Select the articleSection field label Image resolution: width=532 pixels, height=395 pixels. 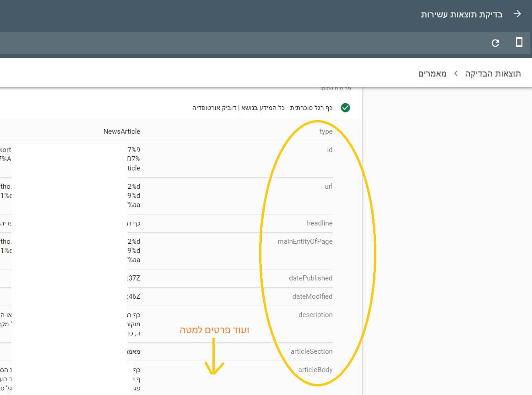pos(311,351)
